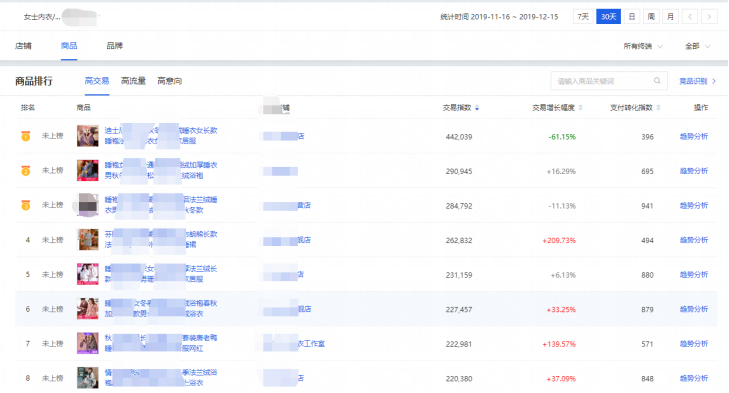Click the +209.73% growth value

pos(559,240)
